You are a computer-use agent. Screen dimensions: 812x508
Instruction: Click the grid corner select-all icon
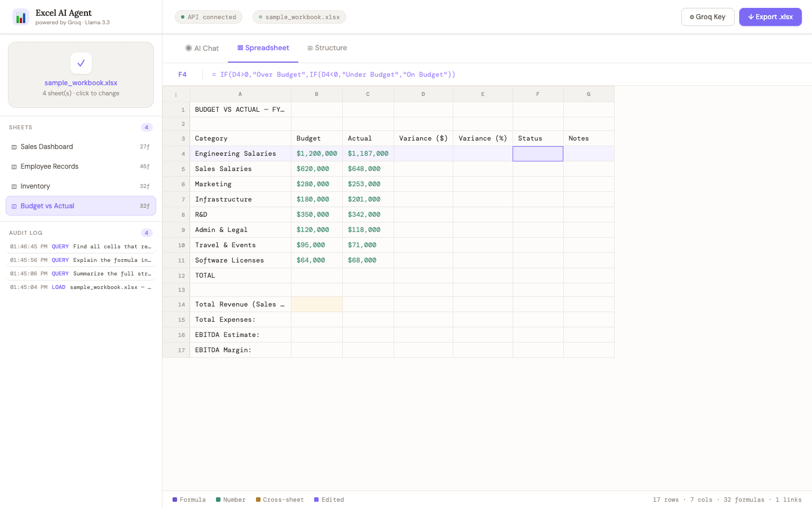[x=176, y=94]
